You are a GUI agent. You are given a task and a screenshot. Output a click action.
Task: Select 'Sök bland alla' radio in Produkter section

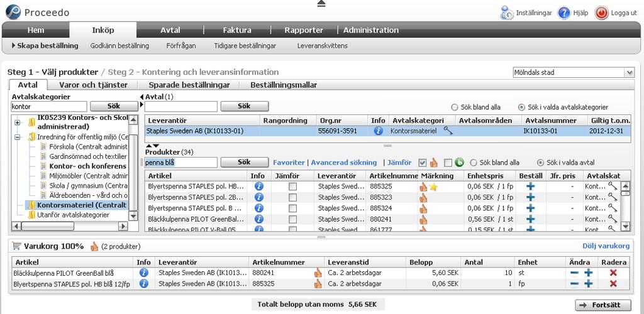pos(474,163)
